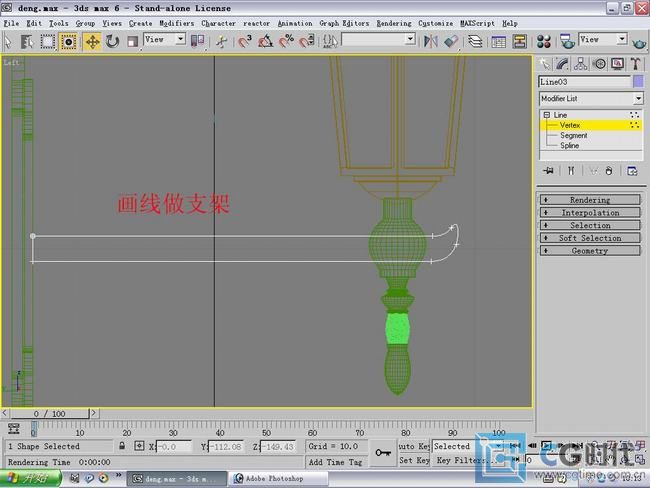
Task: Open Configure Modifier Sets icon
Action: [x=632, y=171]
